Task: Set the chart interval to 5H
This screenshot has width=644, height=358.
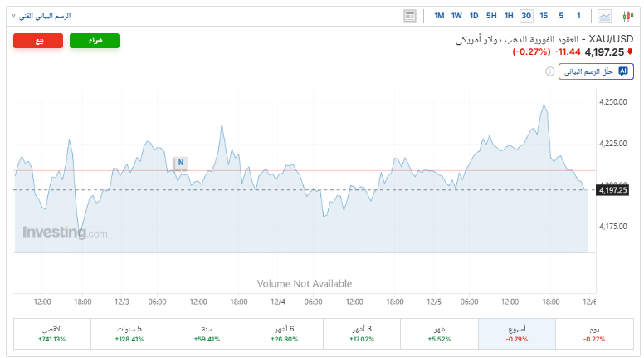Action: [x=491, y=16]
